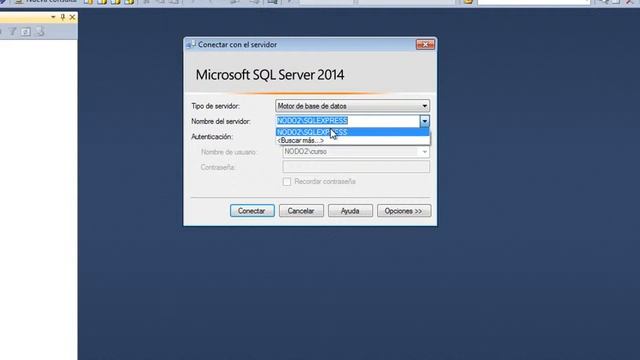Screen dimensions: 640x360
Task: Choose the <Buscar más...> list entry
Action: (x=352, y=140)
